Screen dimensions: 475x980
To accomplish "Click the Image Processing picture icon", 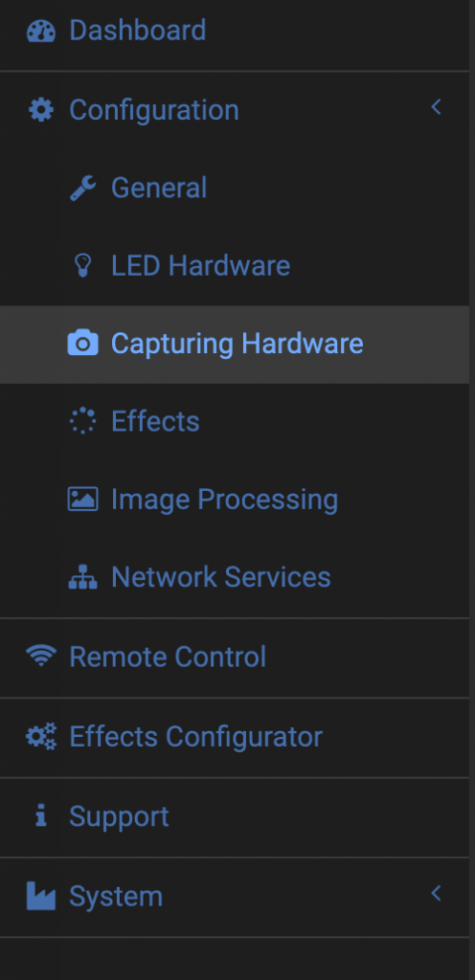I will pyautogui.click(x=82, y=500).
